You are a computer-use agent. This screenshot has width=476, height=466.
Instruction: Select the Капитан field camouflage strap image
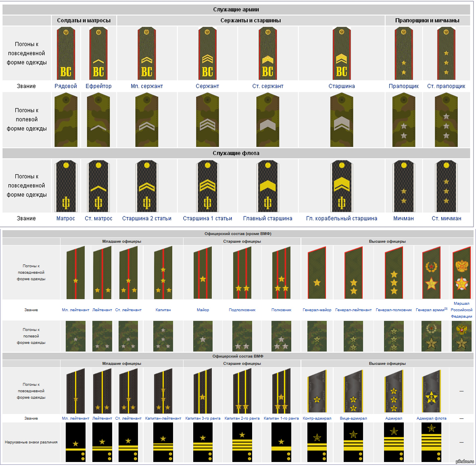click(x=163, y=336)
